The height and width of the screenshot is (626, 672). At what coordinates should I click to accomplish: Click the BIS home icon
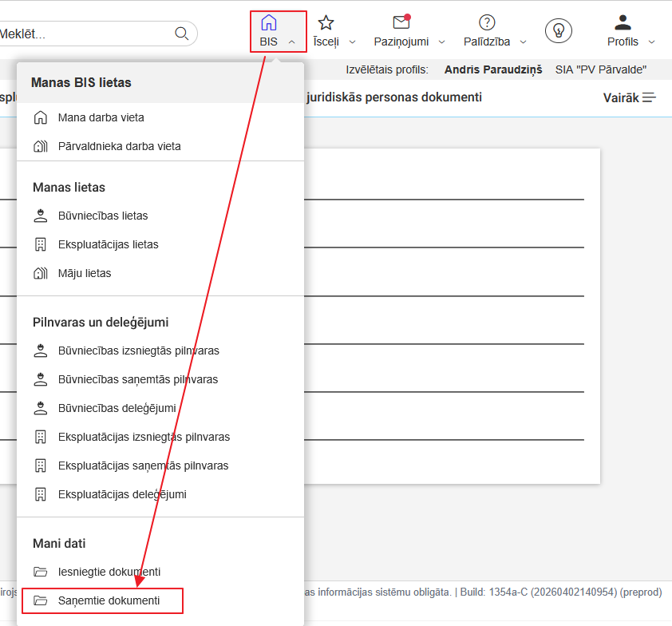pyautogui.click(x=269, y=23)
